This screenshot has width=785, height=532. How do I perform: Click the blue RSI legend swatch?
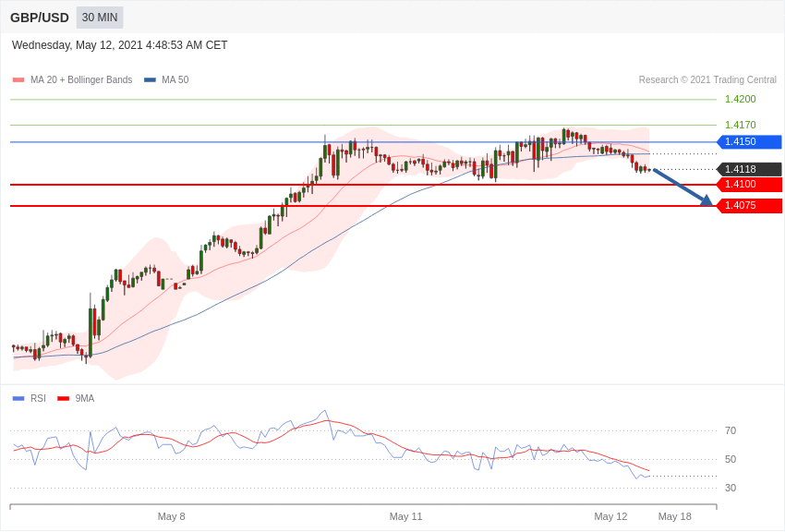pyautogui.click(x=18, y=399)
